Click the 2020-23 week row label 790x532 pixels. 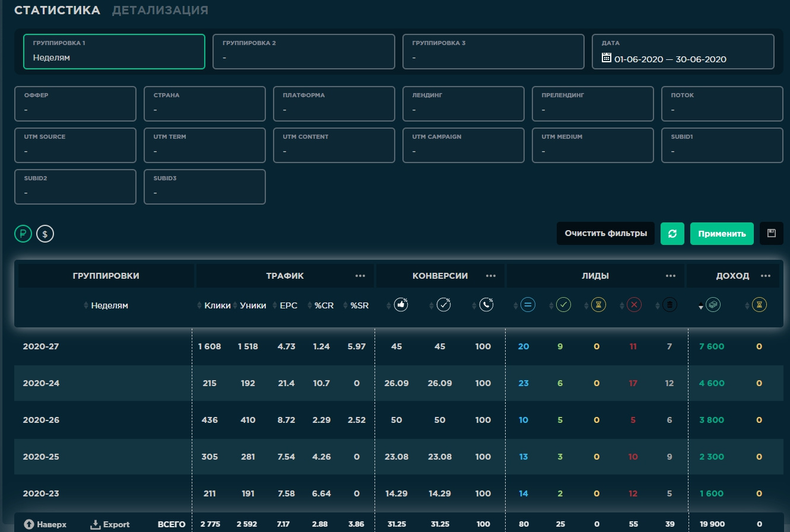click(x=41, y=493)
